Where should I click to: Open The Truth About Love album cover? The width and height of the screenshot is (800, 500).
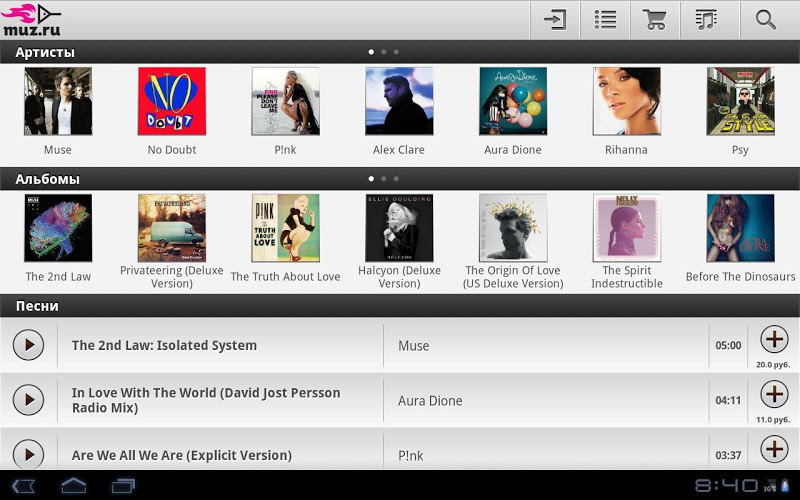(x=286, y=228)
